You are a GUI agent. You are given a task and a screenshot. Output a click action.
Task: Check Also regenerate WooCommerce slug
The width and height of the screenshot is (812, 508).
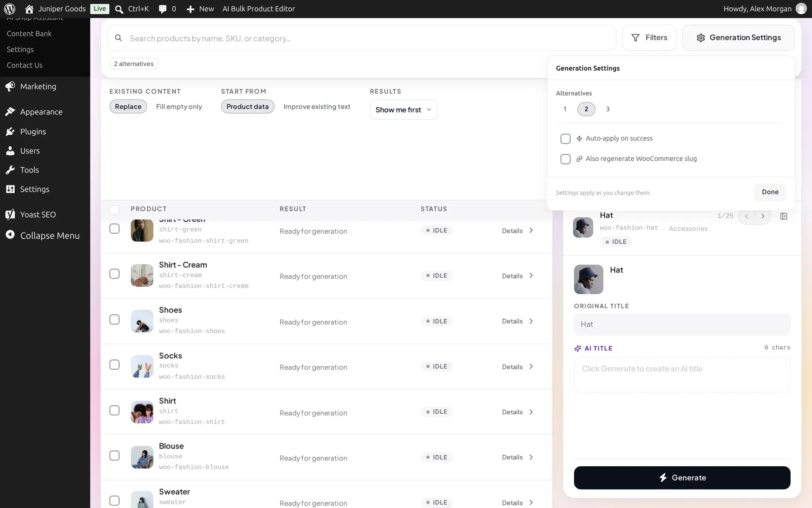coord(565,159)
